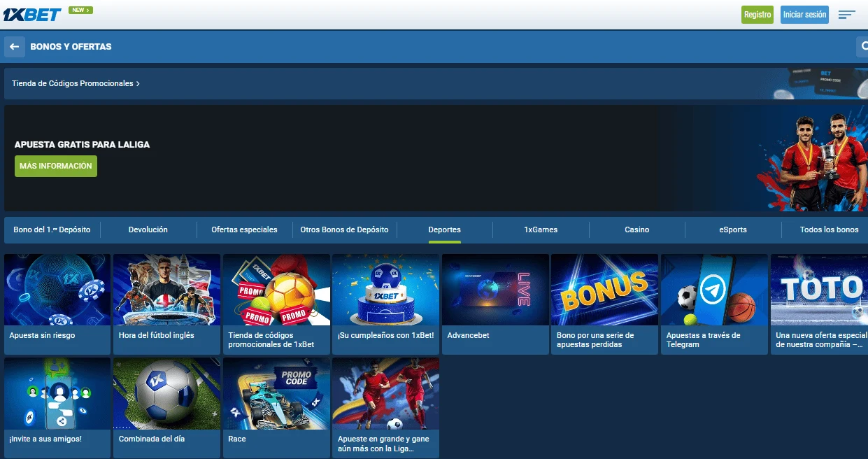Open the Liga footballers card image

(386, 393)
